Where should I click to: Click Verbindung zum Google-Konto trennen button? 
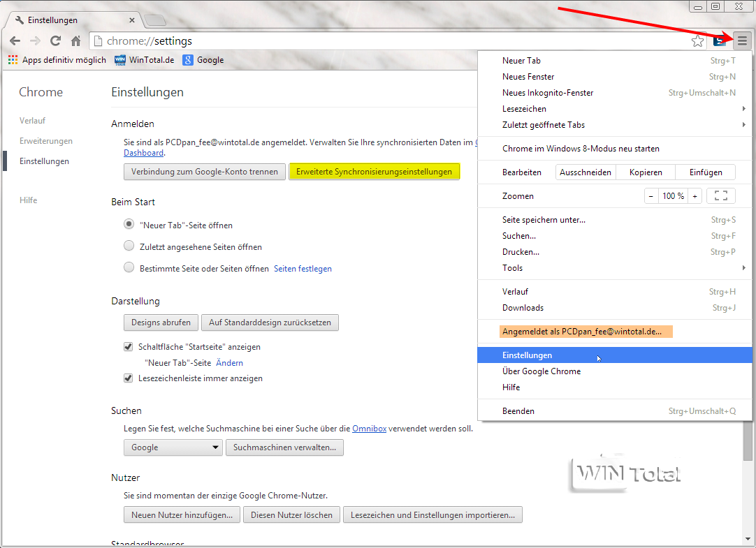pos(205,172)
